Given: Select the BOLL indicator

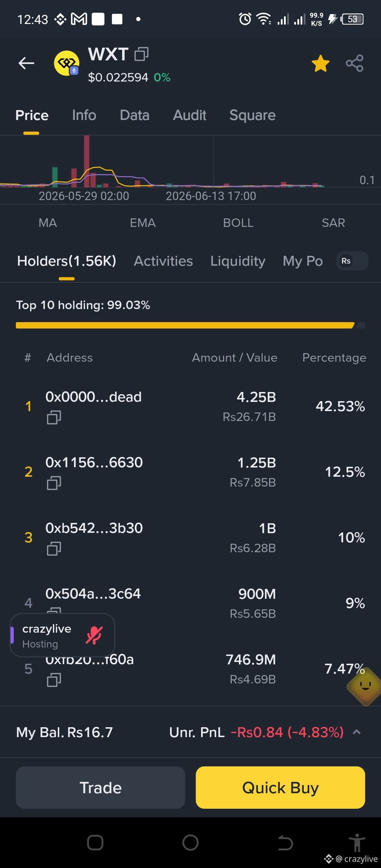Looking at the screenshot, I should (x=238, y=223).
